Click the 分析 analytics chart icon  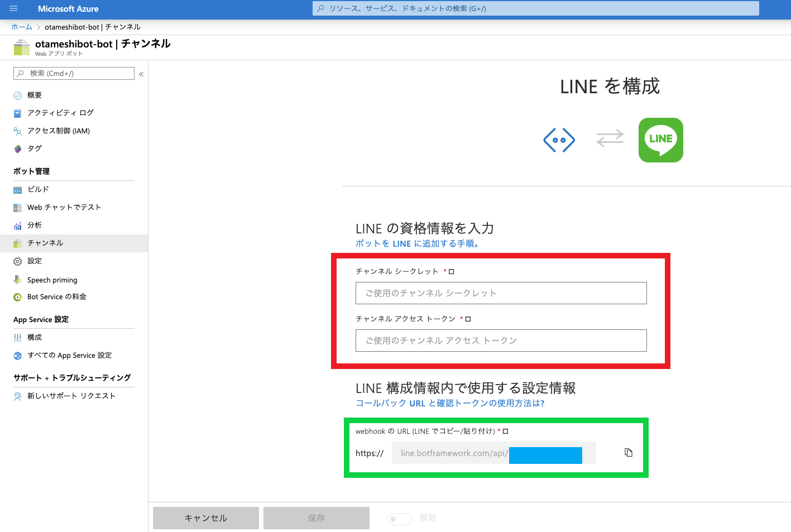(17, 226)
